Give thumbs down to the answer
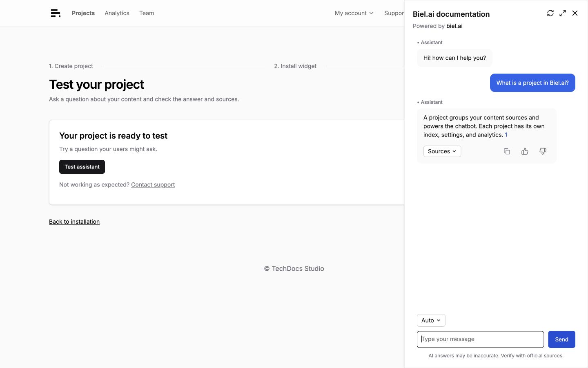 (543, 151)
